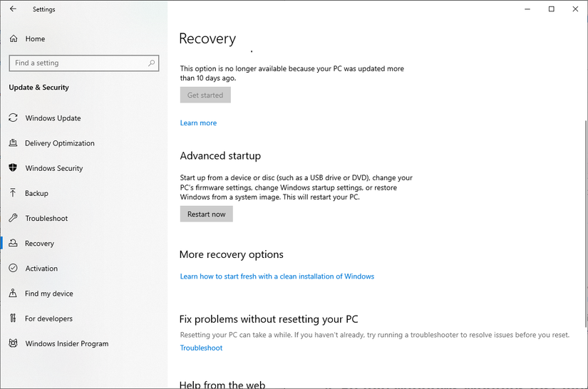Click the vertical scrollbar thumb
588x389 pixels.
586,224
